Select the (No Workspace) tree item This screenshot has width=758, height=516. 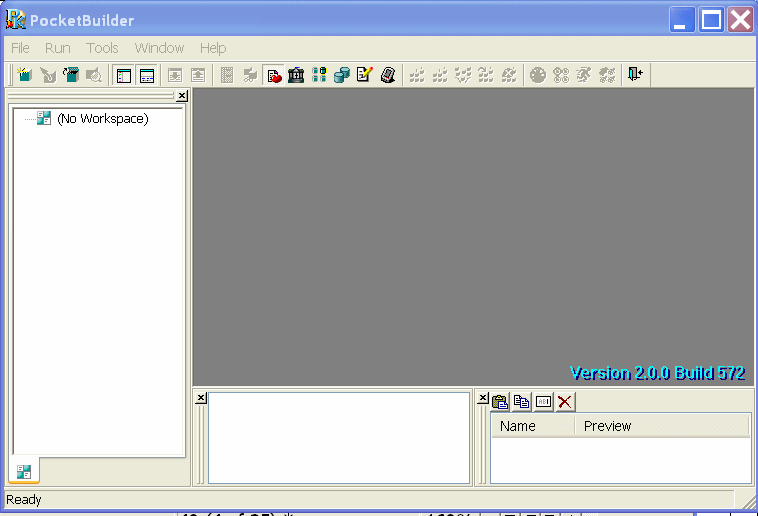(x=102, y=118)
